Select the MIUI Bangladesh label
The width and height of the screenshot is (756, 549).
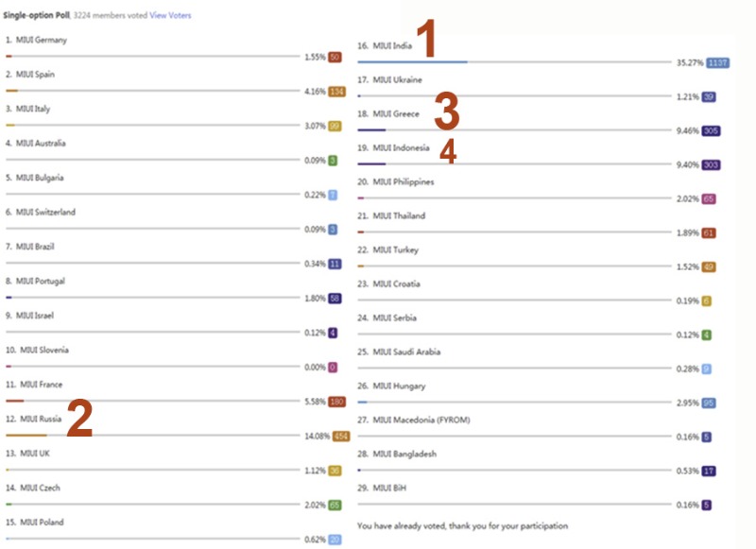[x=404, y=455]
